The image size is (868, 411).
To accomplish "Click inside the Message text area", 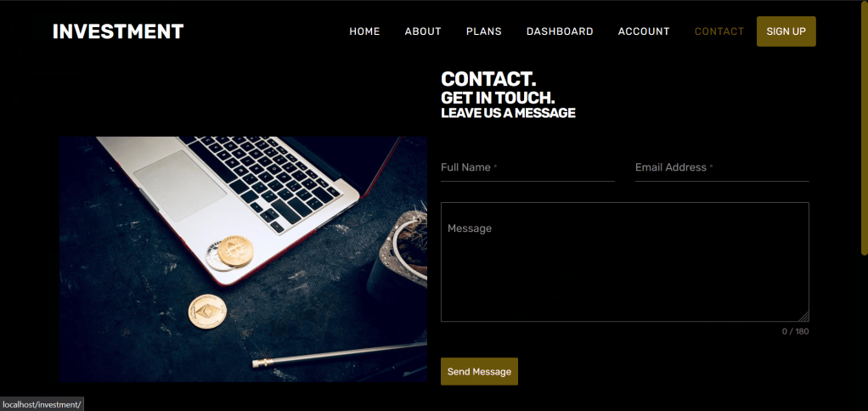I will pyautogui.click(x=625, y=262).
